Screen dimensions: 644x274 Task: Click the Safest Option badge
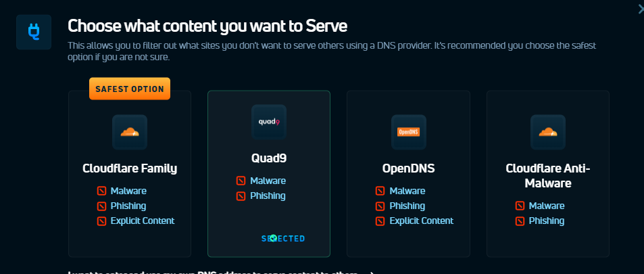pyautogui.click(x=130, y=89)
